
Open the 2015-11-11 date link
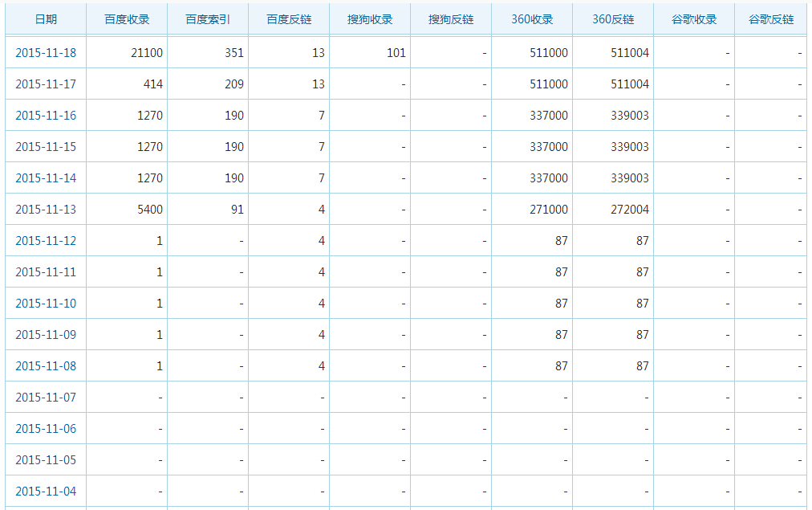point(46,272)
